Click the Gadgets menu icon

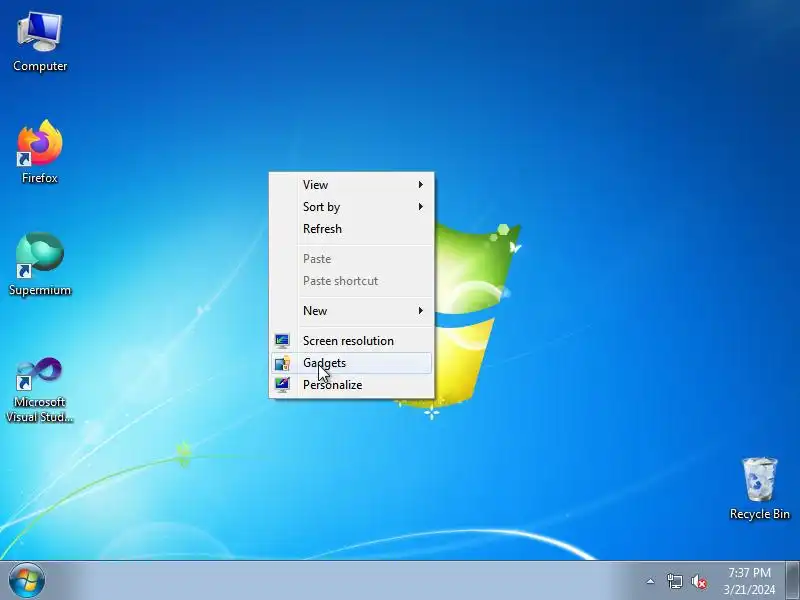click(282, 363)
